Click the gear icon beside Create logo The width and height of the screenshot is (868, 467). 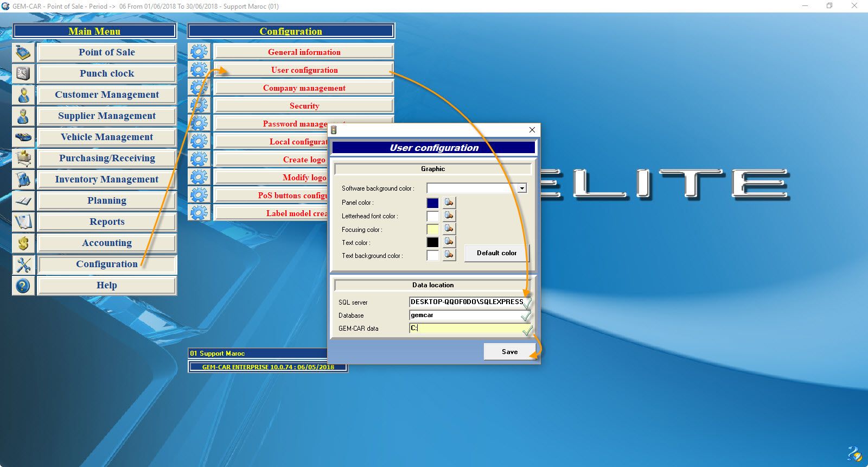coord(199,159)
